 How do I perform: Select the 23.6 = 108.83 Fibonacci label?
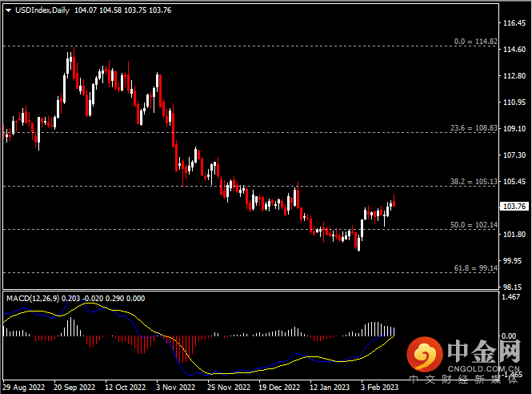(x=474, y=128)
